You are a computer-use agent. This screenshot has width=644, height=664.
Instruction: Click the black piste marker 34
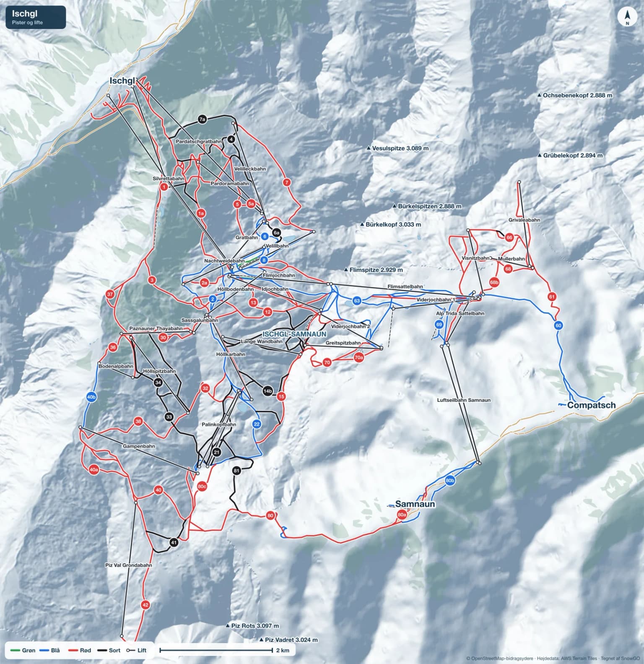158,383
